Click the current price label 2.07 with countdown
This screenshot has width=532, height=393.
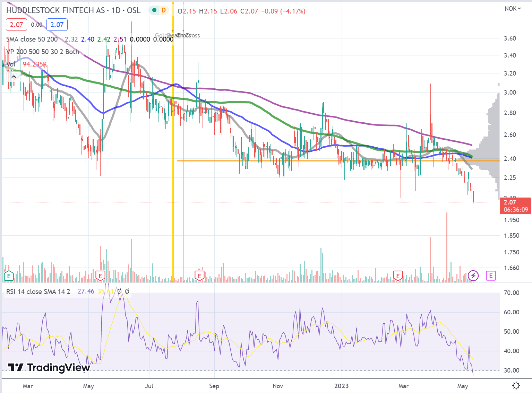pos(515,206)
